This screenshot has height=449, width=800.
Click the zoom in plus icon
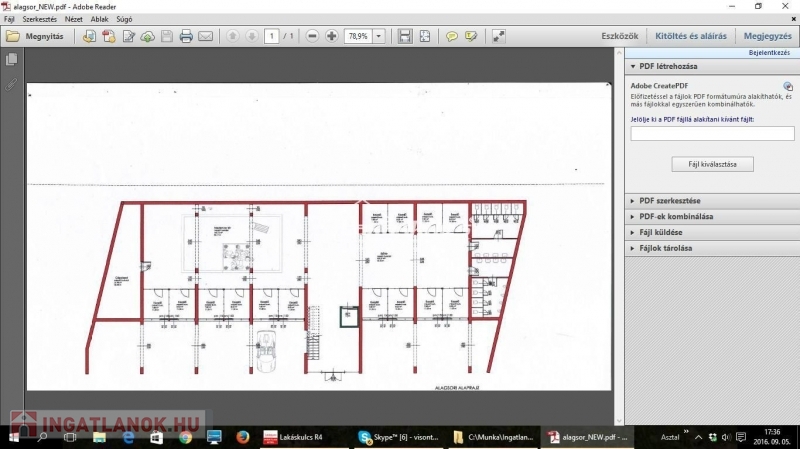click(x=332, y=36)
